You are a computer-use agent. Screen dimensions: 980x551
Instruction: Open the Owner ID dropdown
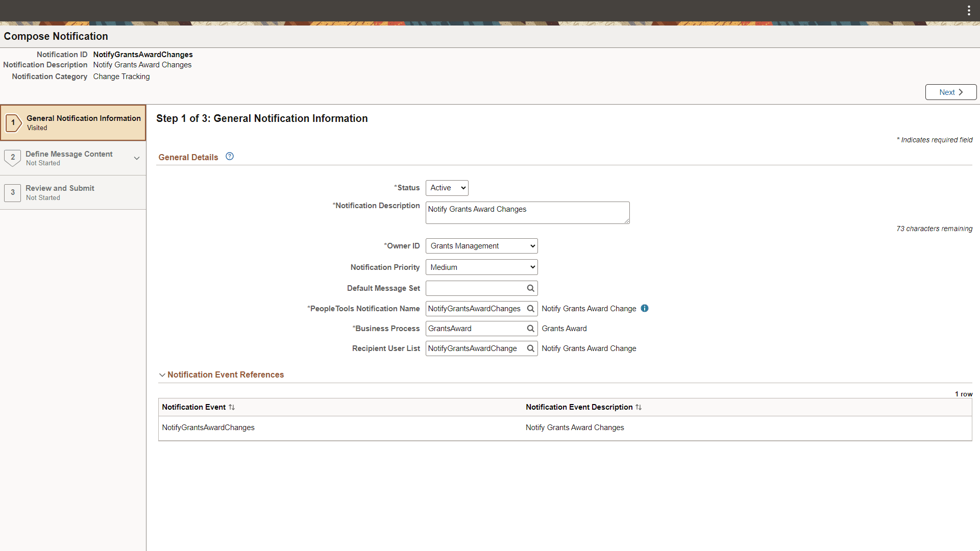pos(481,245)
